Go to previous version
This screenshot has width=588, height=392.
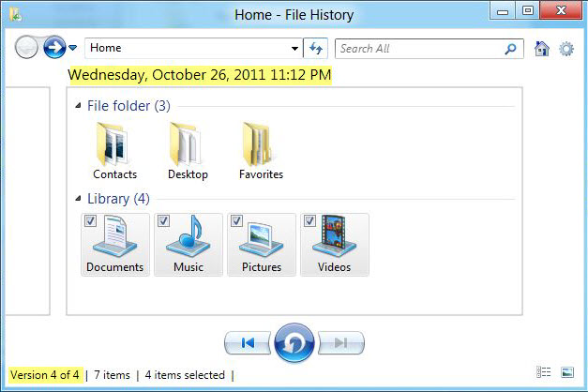click(x=247, y=343)
